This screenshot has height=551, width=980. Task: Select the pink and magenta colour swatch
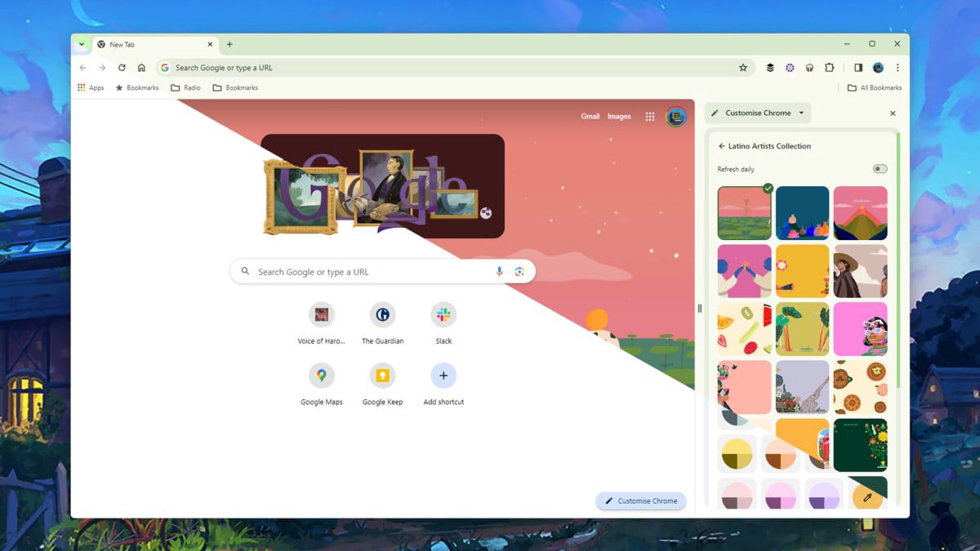tap(781, 494)
